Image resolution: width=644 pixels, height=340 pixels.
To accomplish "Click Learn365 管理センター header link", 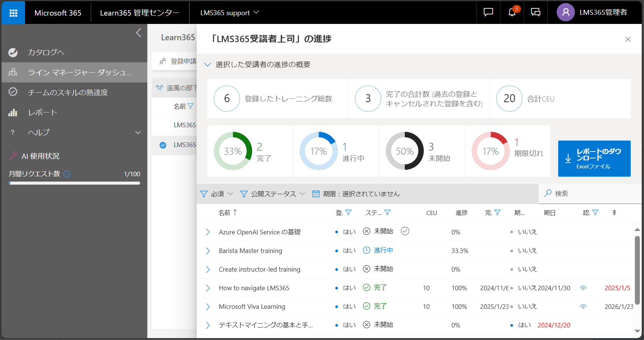I will tap(140, 13).
